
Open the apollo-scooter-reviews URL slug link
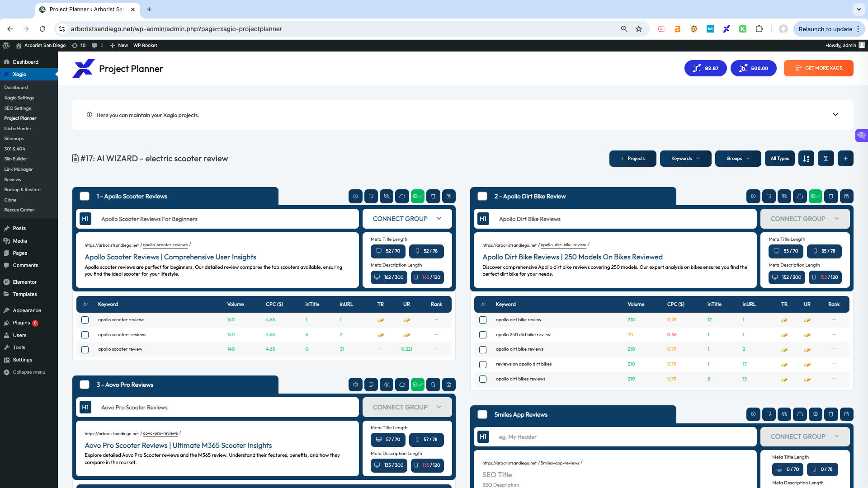[x=165, y=245]
